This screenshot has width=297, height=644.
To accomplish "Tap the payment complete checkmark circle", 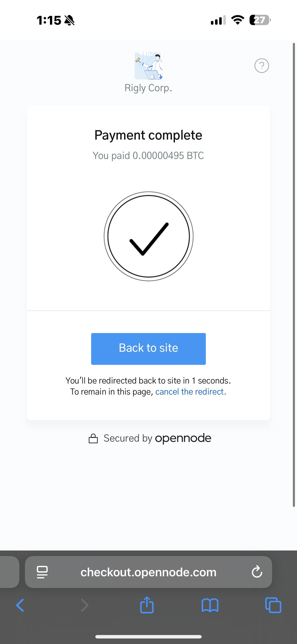I will tap(148, 236).
